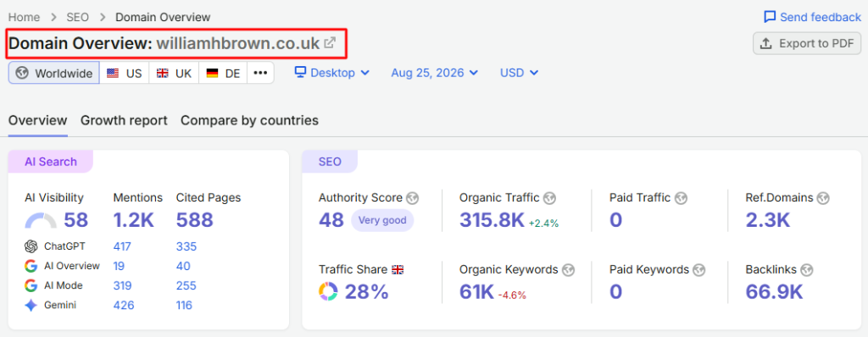Open Gemini cited pages value 116
Screen dimensions: 868x337
click(184, 306)
